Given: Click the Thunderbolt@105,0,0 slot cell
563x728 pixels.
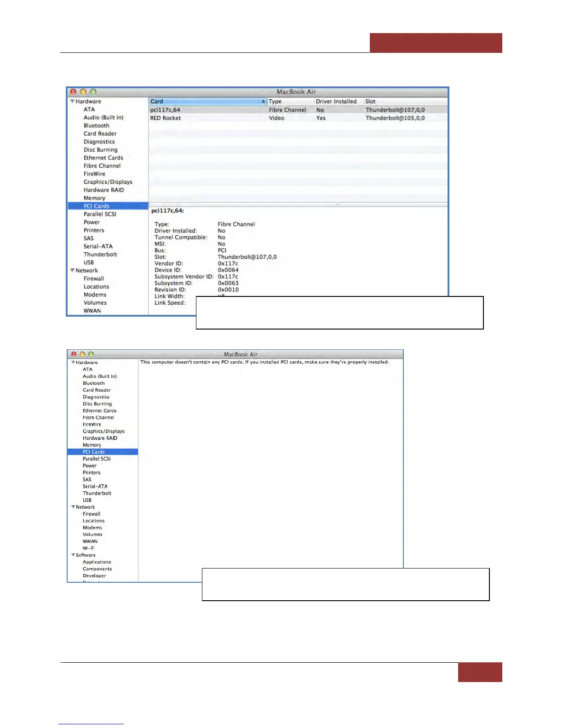Looking at the screenshot, I should point(395,118).
